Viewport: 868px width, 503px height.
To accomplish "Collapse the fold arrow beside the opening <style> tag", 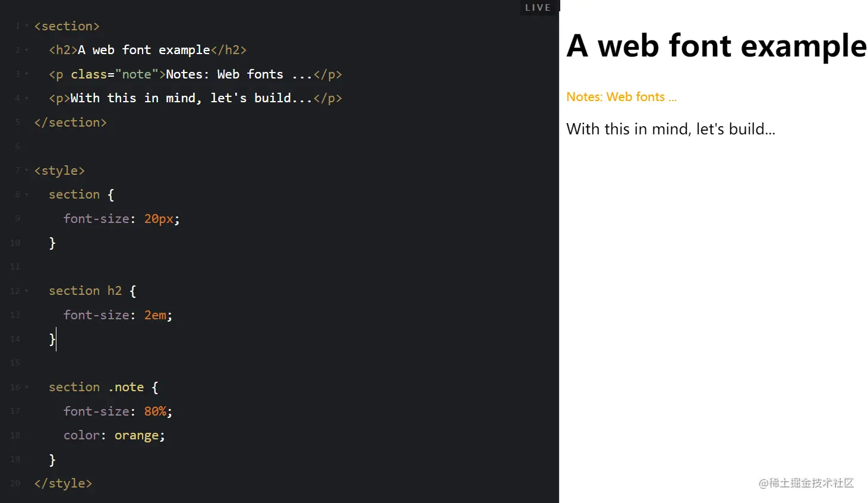I will 27,171.
